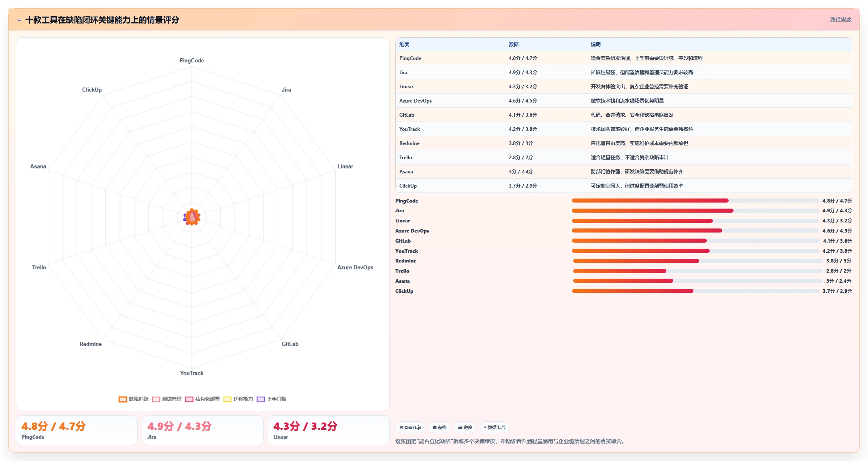Click the GitLab radar axis label
Viewport: 868px width, 461px height.
(x=290, y=344)
